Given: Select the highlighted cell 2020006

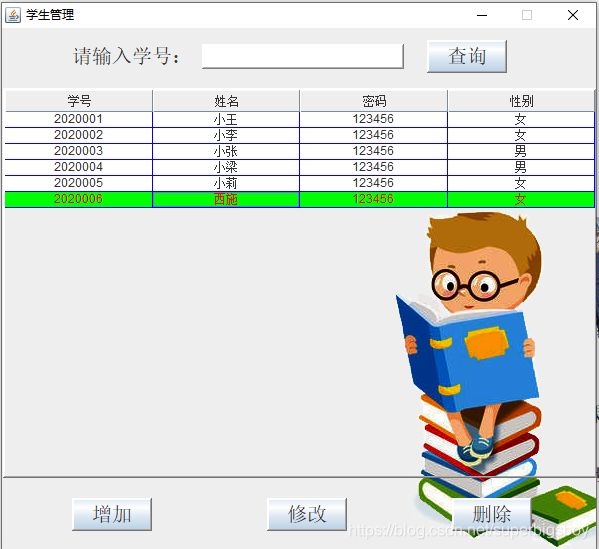Looking at the screenshot, I should pos(79,199).
